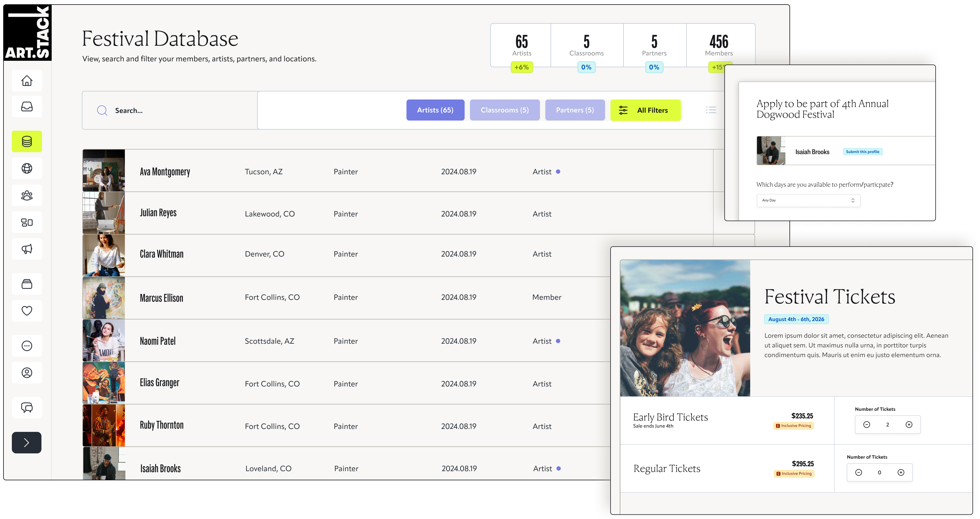The height and width of the screenshot is (519, 980).
Task: Click Isaiah Brooks photo in application form
Action: click(x=771, y=151)
